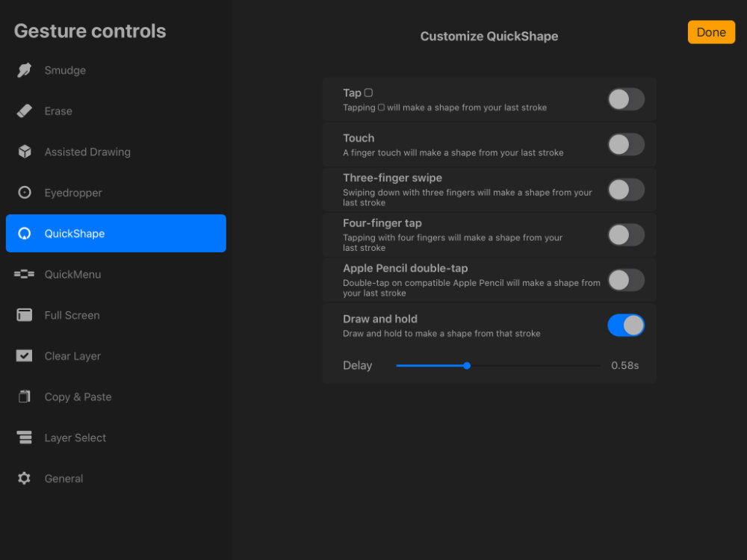Viewport: 747px width, 560px height.
Task: Select Assisted Drawing section
Action: coord(116,152)
